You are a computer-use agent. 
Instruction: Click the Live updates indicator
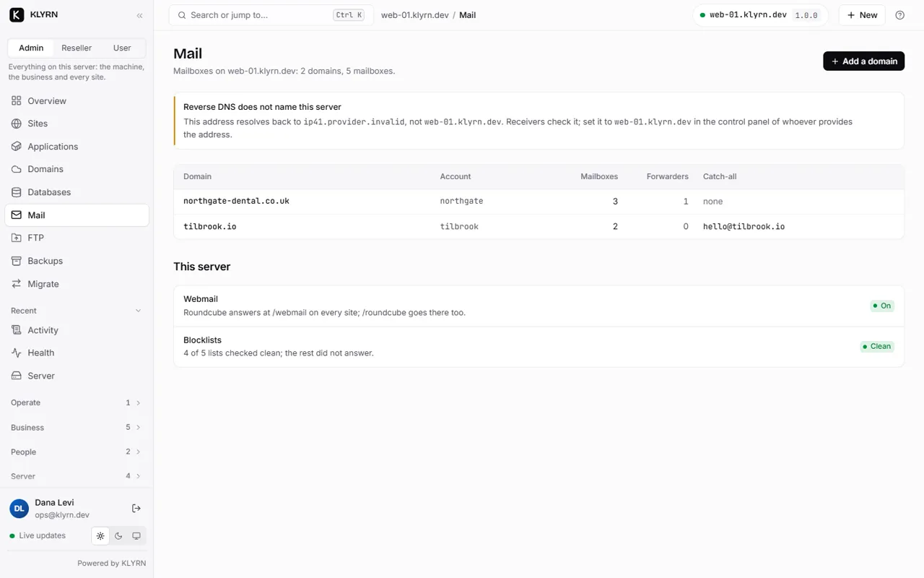pos(38,536)
